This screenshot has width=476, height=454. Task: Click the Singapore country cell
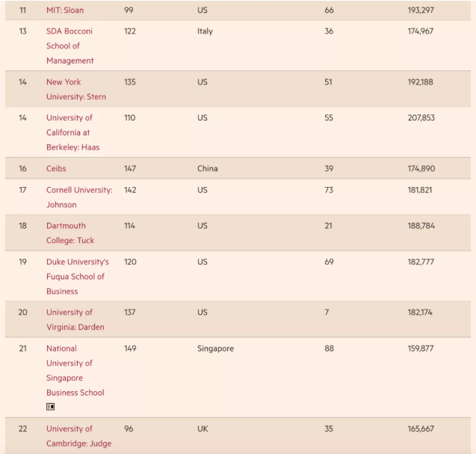pyautogui.click(x=215, y=349)
